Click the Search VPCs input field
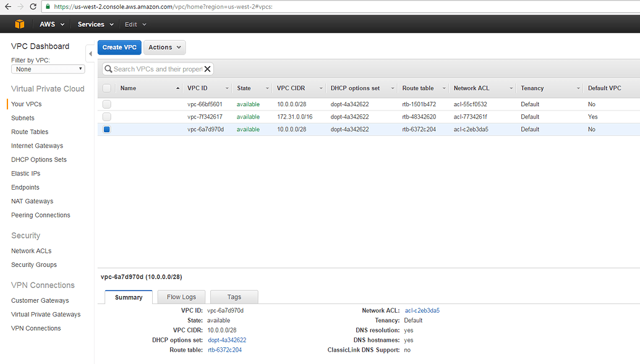640x364 pixels. pyautogui.click(x=158, y=69)
